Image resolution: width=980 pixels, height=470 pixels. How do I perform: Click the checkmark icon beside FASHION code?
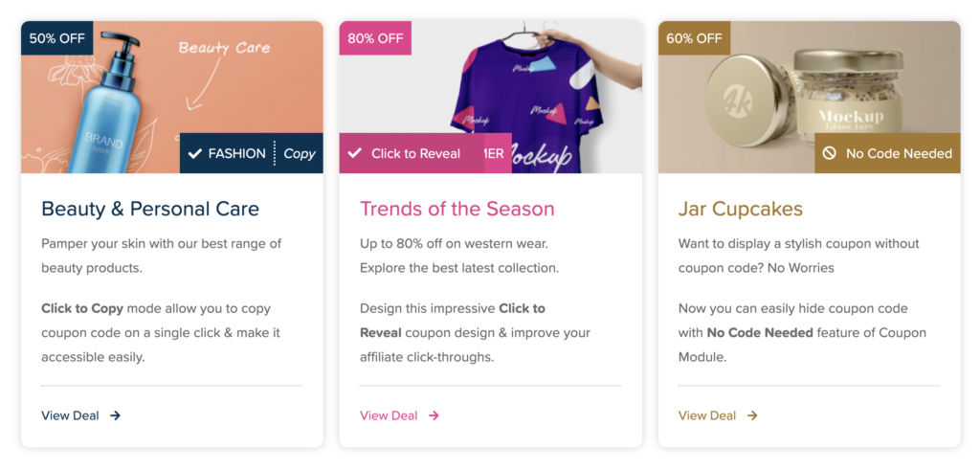click(x=195, y=153)
